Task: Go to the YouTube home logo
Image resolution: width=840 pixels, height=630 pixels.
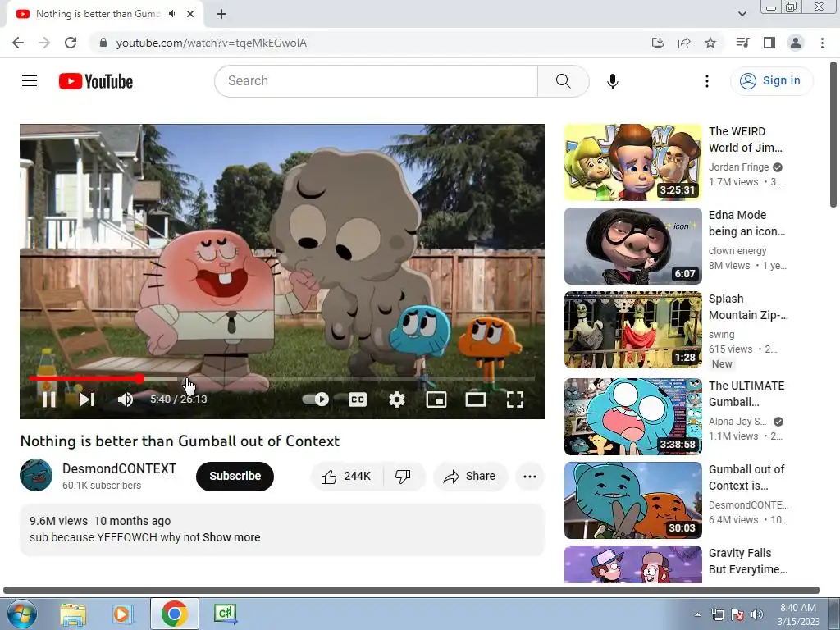Action: click(x=96, y=81)
